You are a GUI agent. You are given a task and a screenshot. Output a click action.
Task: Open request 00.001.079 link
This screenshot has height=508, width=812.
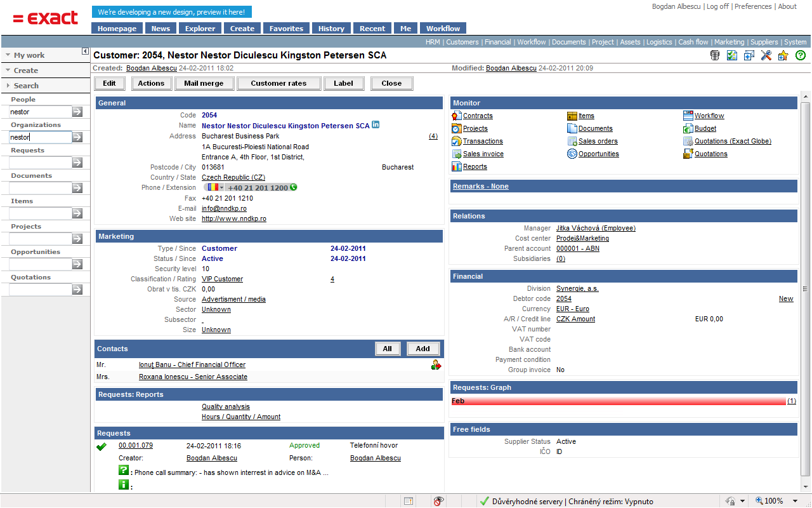[x=136, y=446]
